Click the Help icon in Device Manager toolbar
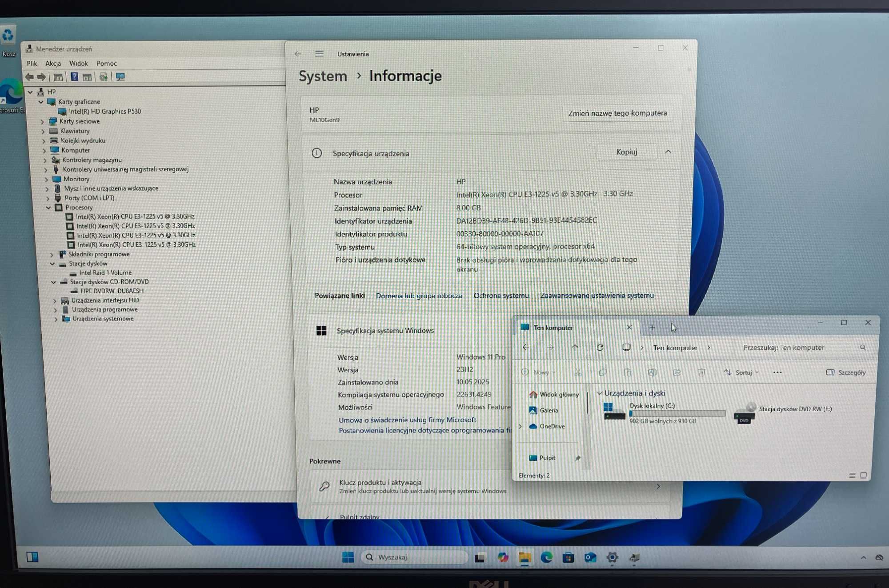889x588 pixels. [x=74, y=77]
